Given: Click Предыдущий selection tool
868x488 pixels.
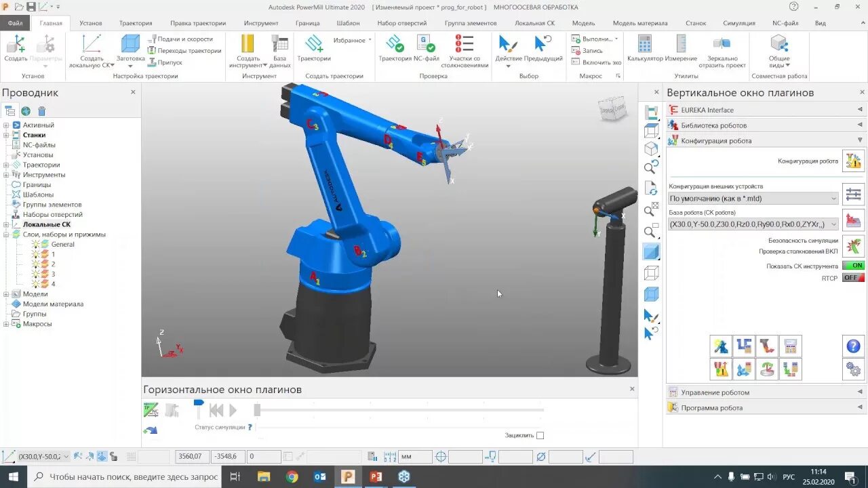Looking at the screenshot, I should [543, 49].
